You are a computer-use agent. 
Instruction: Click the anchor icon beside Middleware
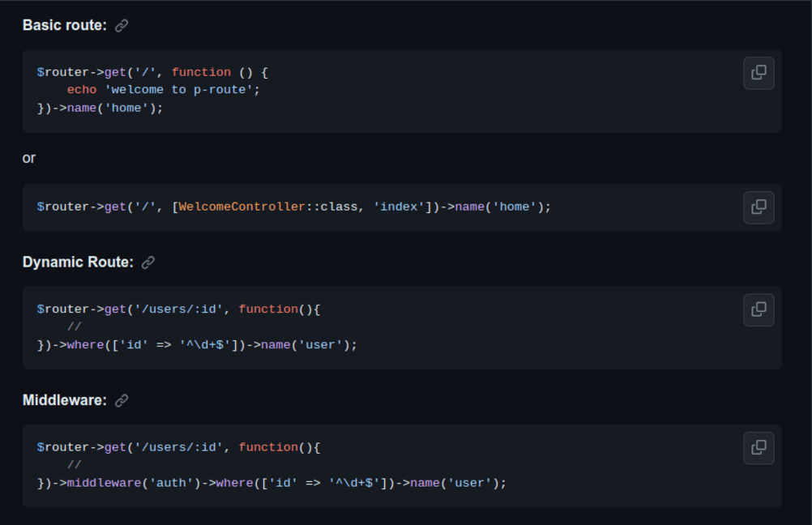[x=122, y=399]
